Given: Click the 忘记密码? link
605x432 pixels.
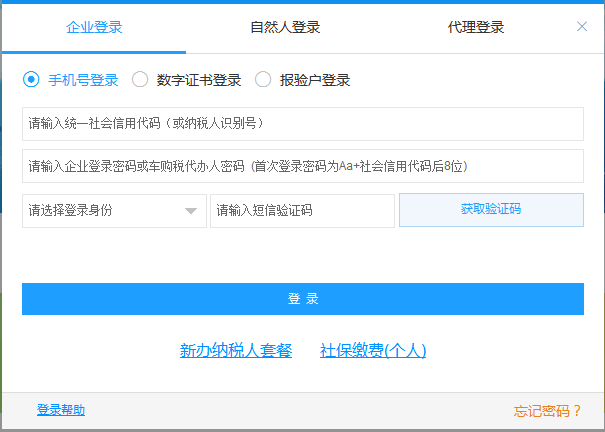Looking at the screenshot, I should click(547, 411).
